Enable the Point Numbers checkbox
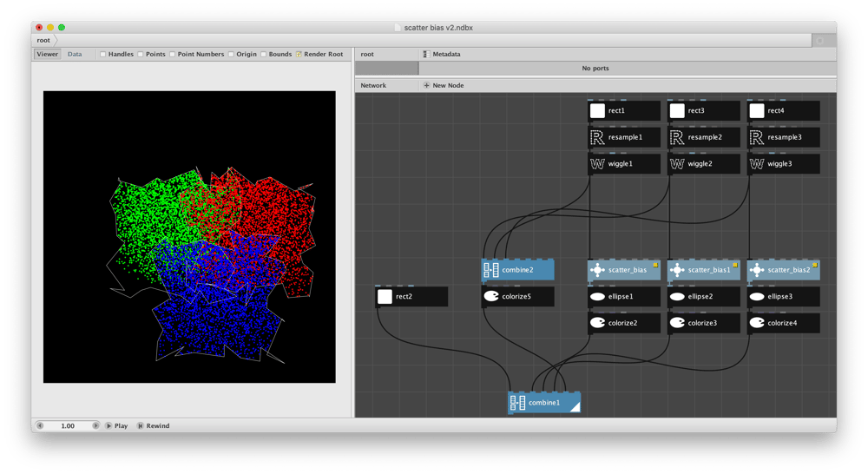Screen dimensions: 868x474 [172, 55]
